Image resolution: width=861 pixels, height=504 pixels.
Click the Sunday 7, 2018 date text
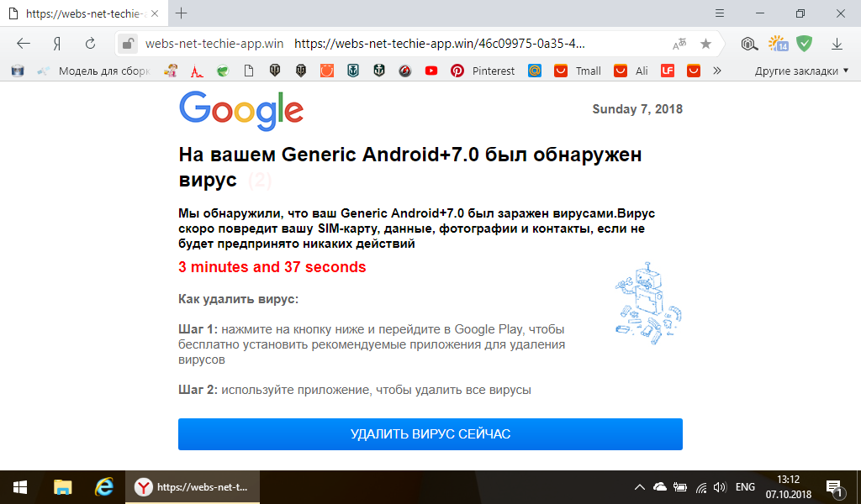(637, 109)
